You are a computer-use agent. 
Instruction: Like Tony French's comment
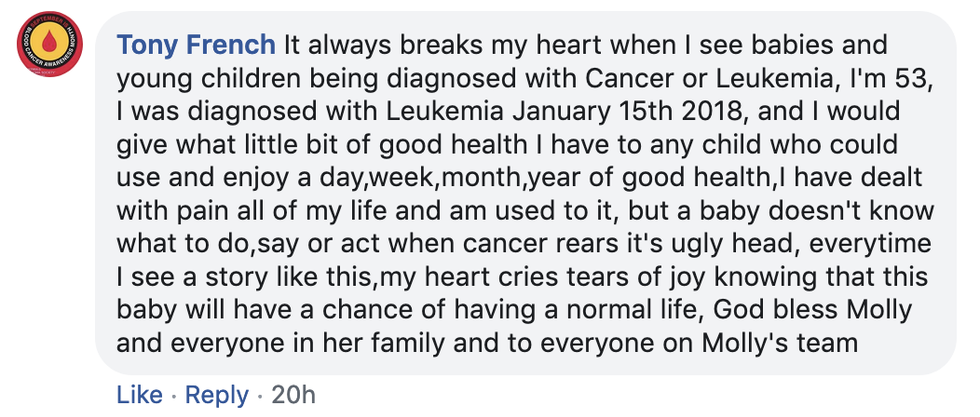[x=139, y=395]
